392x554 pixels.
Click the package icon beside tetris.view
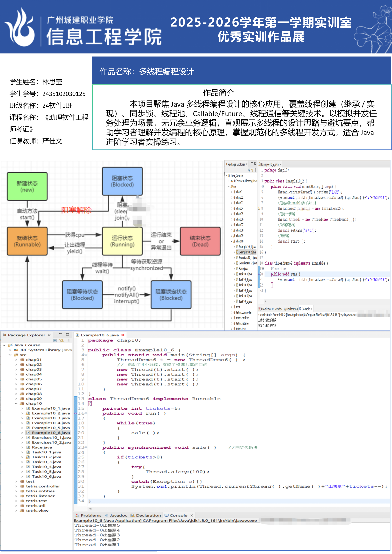coord(22,511)
